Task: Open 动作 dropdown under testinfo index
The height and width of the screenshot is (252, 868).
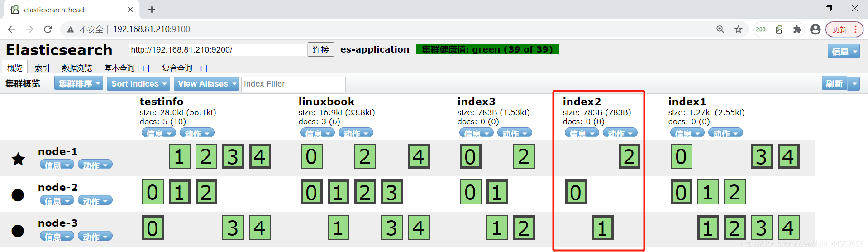Action: point(197,133)
